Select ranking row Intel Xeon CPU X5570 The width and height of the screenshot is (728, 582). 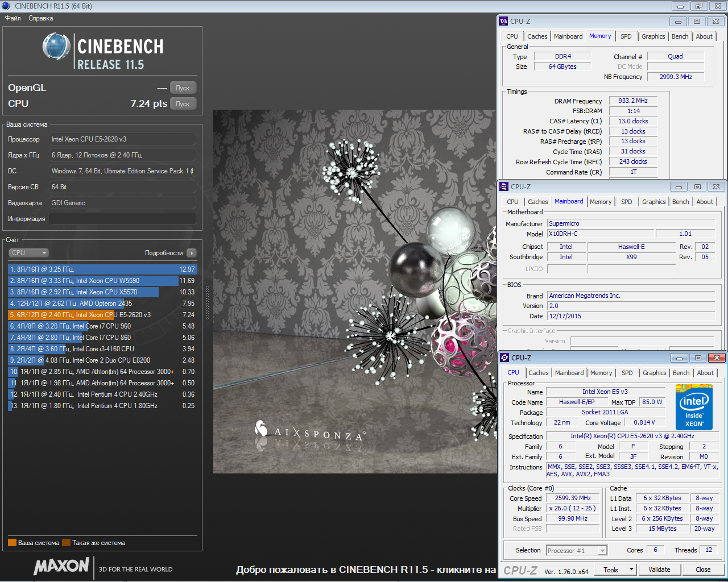click(x=102, y=292)
